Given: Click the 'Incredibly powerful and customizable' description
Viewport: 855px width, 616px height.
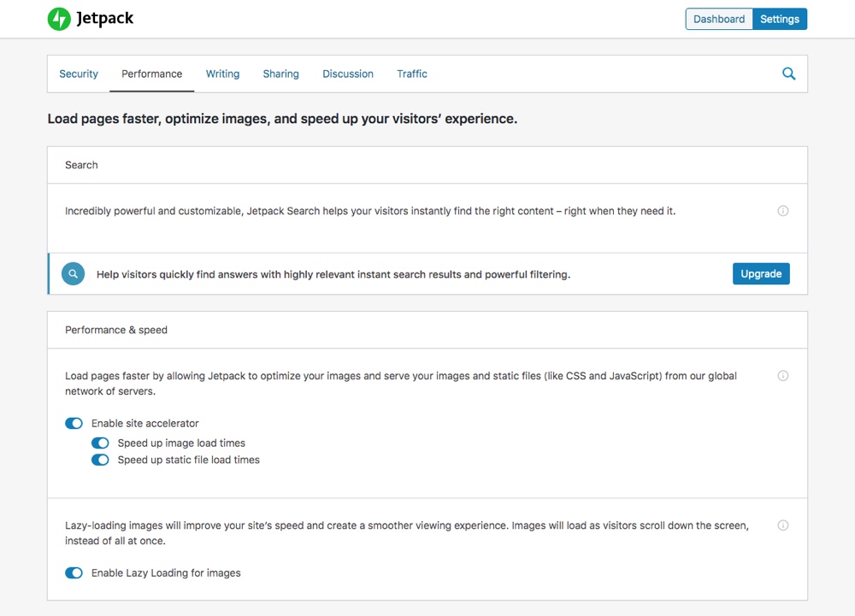Looking at the screenshot, I should (x=370, y=211).
